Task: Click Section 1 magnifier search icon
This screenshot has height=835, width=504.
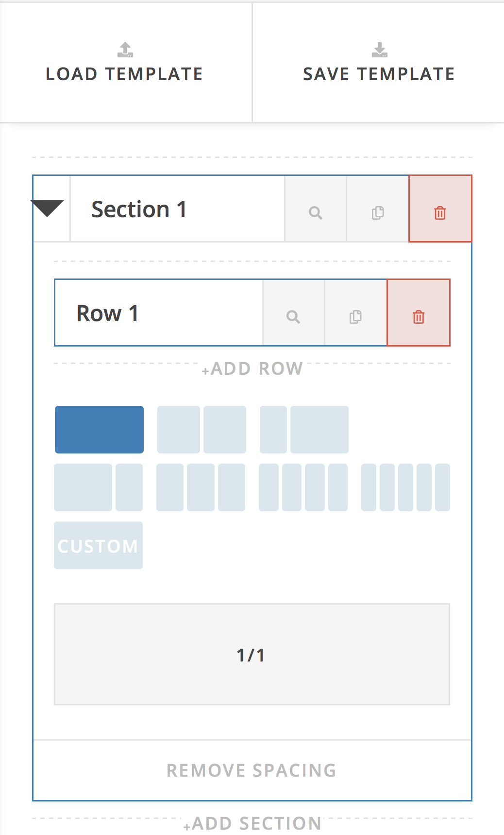Action: (316, 213)
